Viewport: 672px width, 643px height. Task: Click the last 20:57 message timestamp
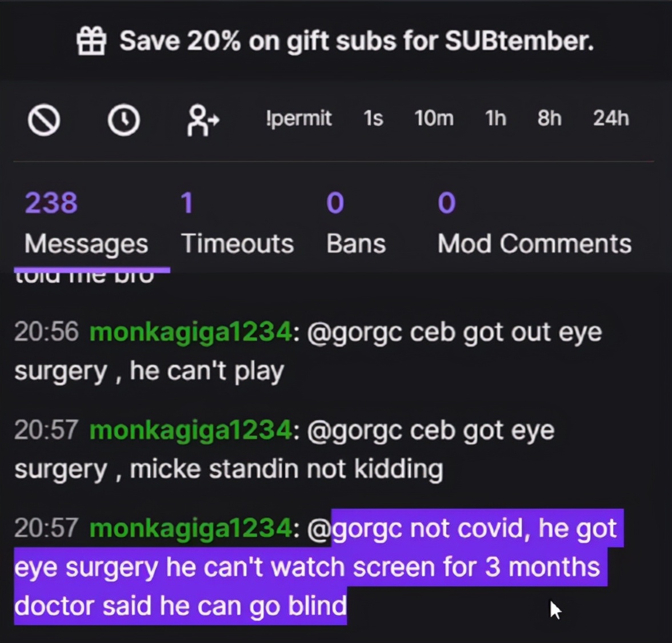tap(46, 528)
